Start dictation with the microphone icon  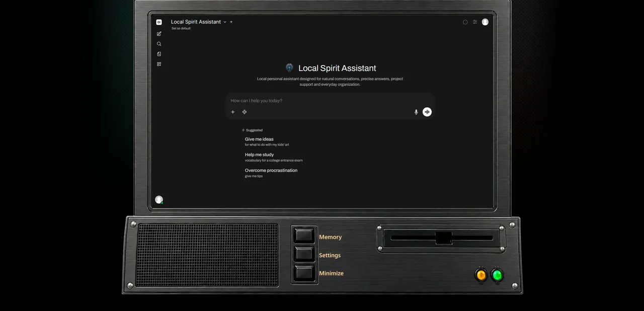coord(416,112)
